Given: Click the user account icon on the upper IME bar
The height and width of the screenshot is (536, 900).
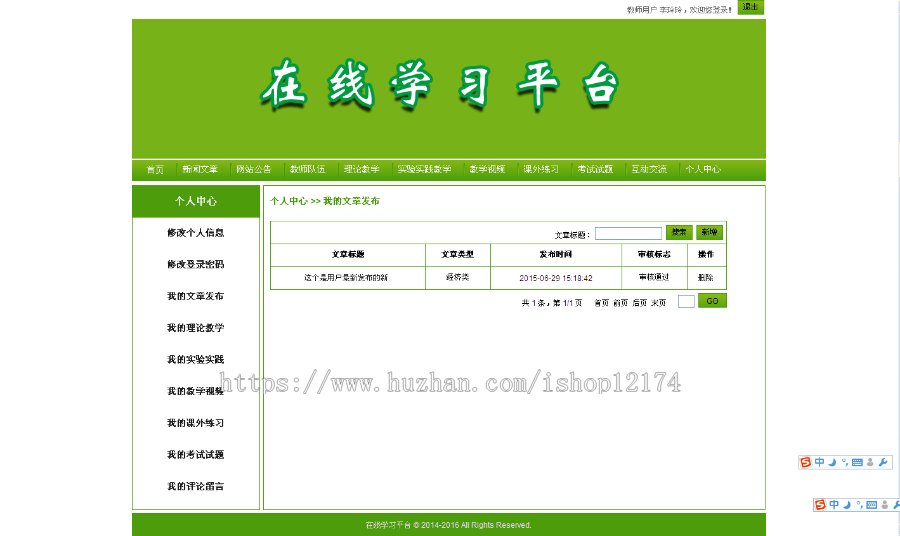Looking at the screenshot, I should pos(870,463).
